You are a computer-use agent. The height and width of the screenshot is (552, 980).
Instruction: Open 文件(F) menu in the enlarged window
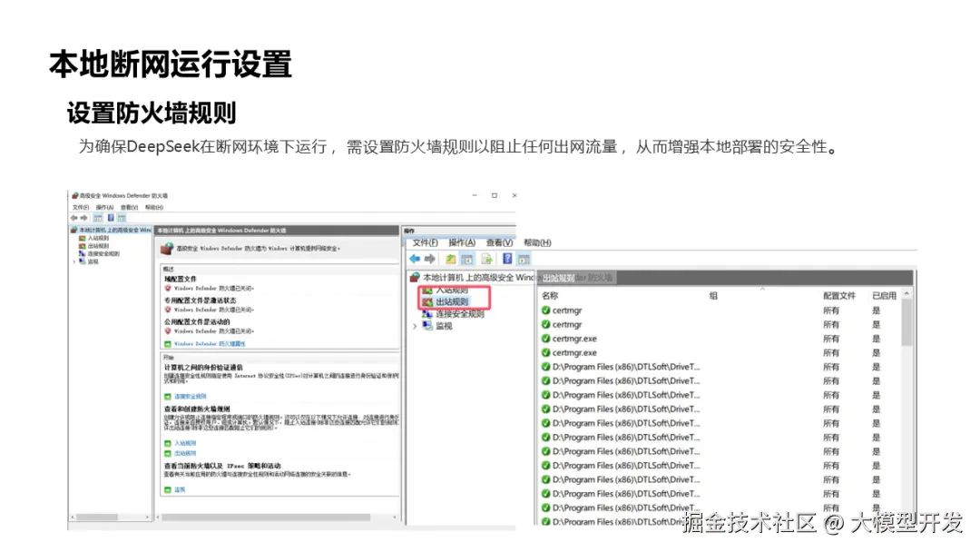pos(425,242)
